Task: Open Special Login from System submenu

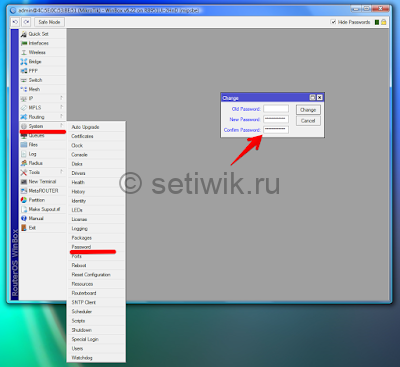Action: tap(96, 339)
